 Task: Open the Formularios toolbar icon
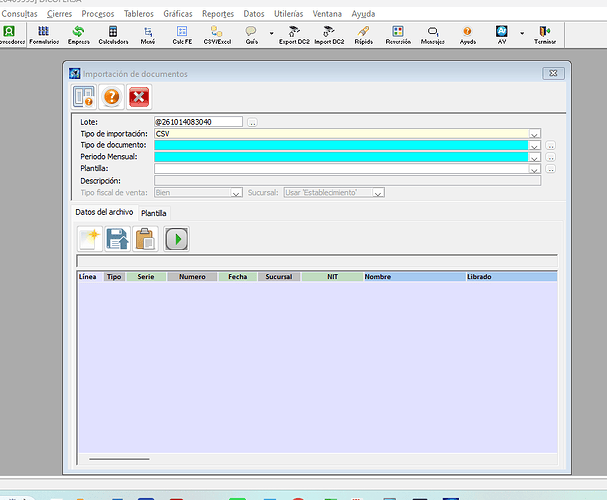coord(44,35)
